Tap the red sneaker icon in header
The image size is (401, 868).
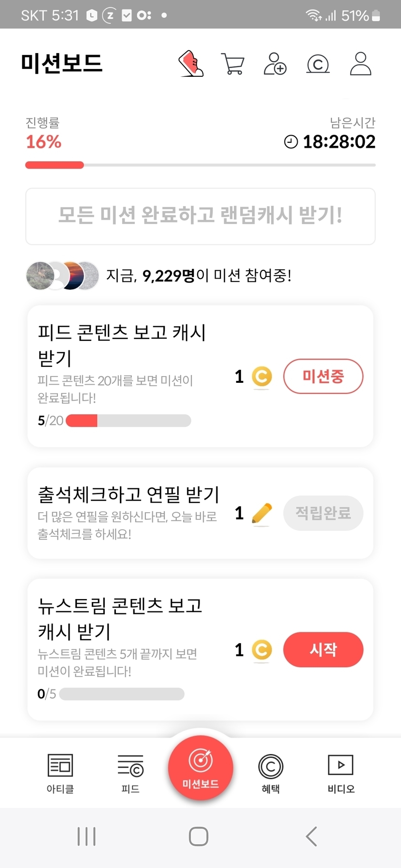pos(191,64)
